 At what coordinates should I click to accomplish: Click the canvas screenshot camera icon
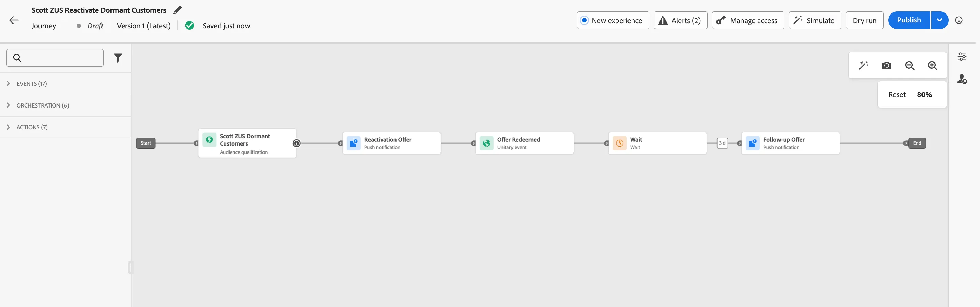pos(887,65)
